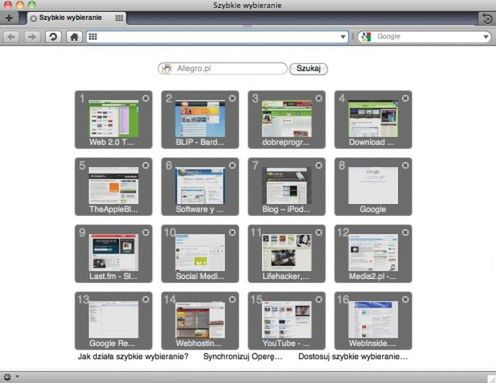Open TheAppleBl... speed dial thumbnail
Image resolution: width=496 pixels, height=383 pixels.
[x=114, y=187]
